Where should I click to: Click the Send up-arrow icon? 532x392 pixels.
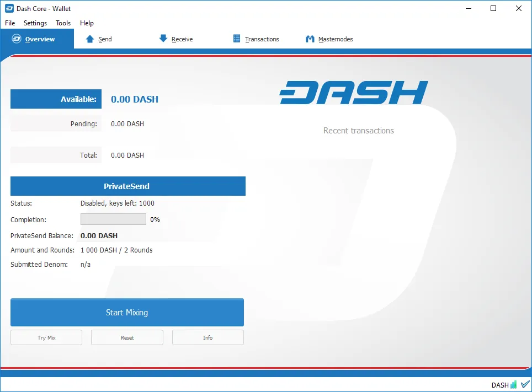click(90, 39)
